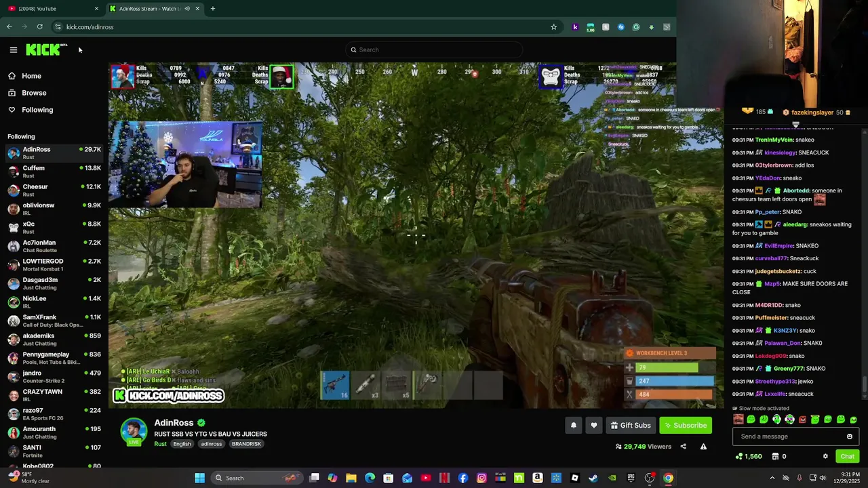Open the Kick extension icon in browser toolbar

coord(575,27)
